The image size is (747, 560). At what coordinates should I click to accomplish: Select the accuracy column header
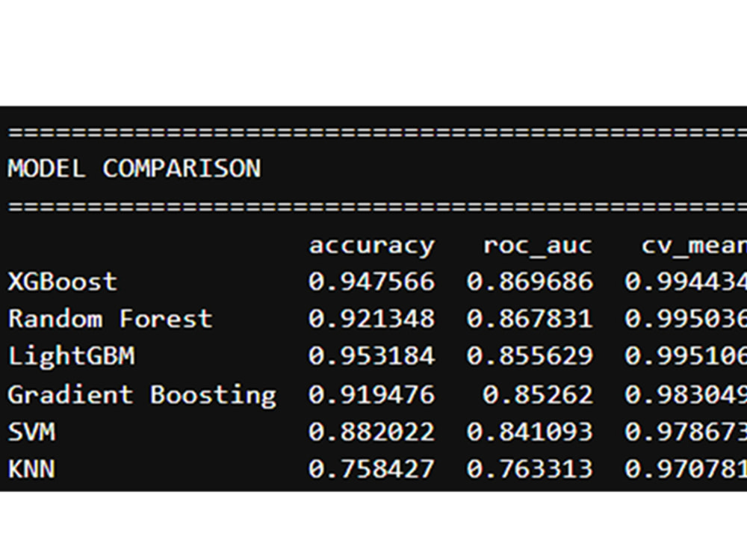(371, 246)
